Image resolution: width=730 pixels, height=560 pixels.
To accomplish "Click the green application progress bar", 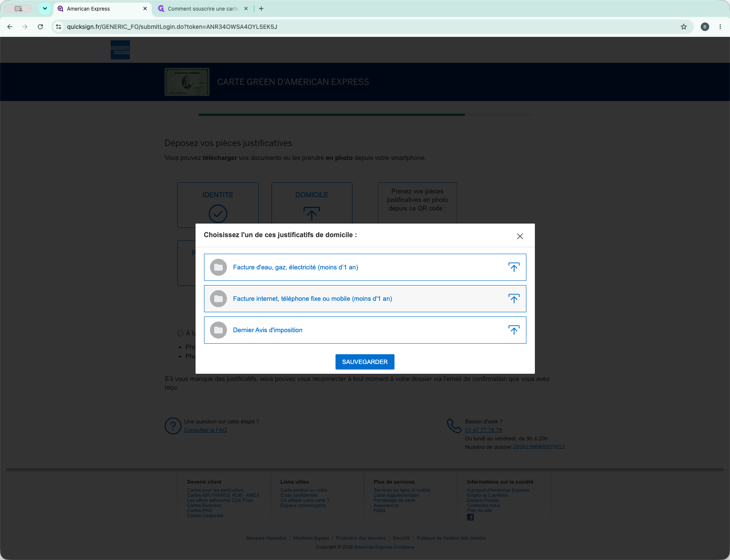I will point(332,115).
